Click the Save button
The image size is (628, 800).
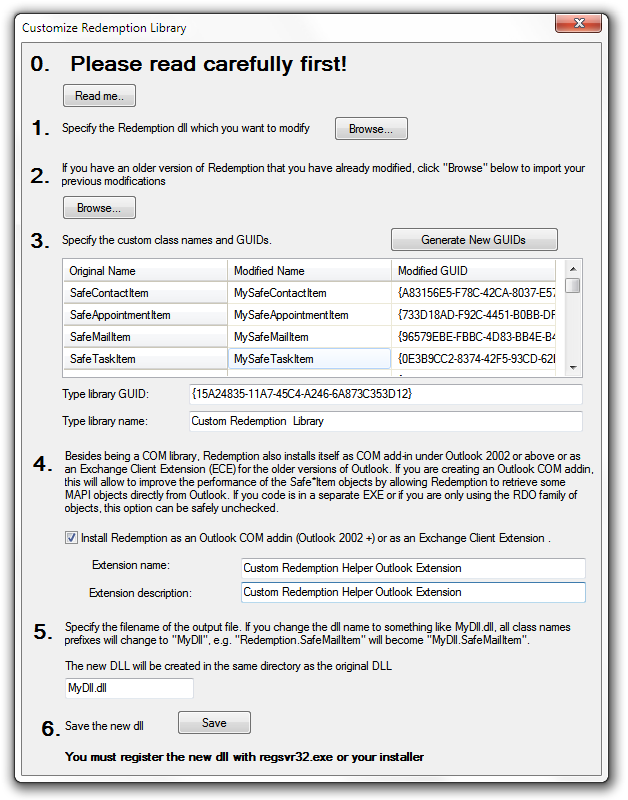click(x=214, y=722)
